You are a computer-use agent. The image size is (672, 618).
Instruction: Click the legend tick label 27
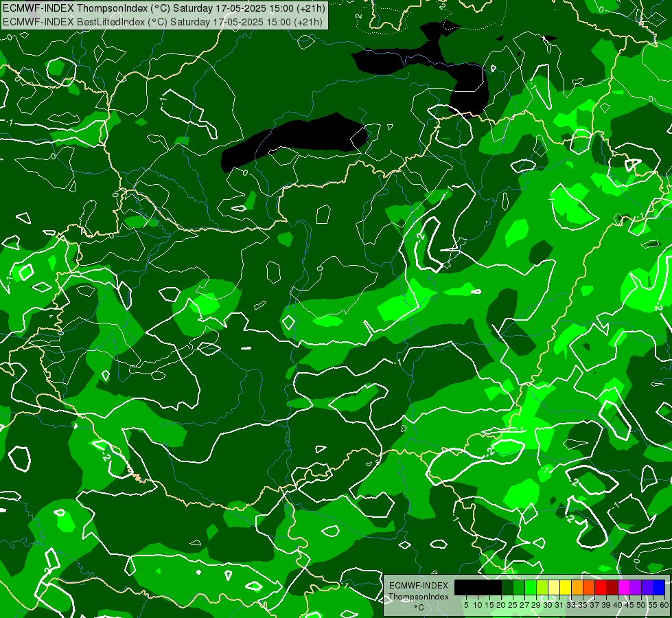pyautogui.click(x=524, y=605)
